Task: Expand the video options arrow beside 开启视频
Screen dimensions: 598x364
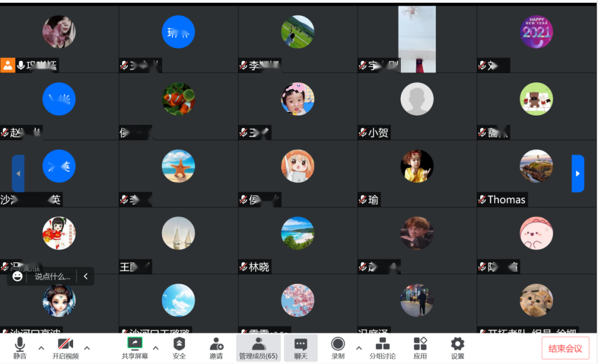Action: 87,348
